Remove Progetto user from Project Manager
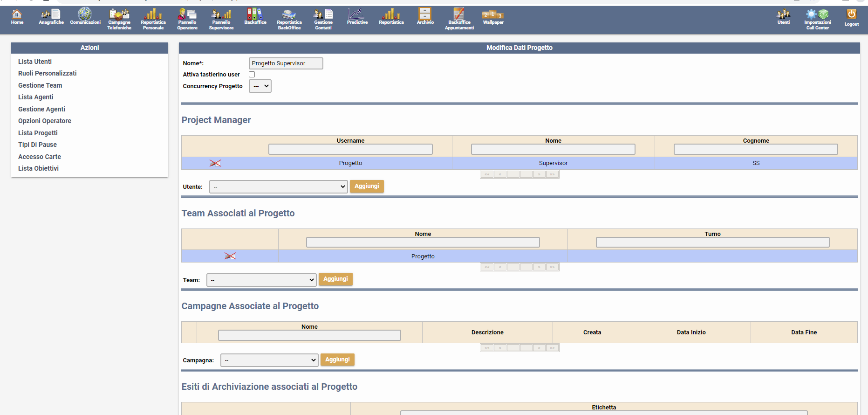 215,163
